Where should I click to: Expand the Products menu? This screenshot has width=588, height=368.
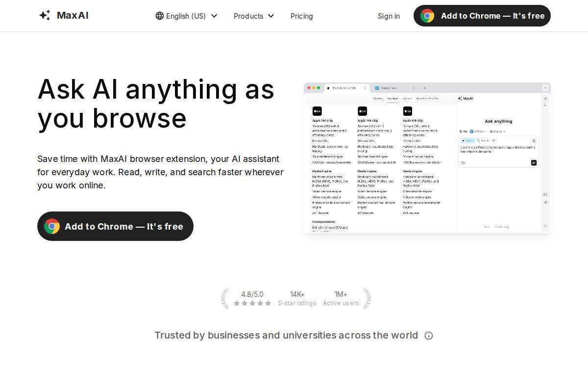(x=254, y=16)
